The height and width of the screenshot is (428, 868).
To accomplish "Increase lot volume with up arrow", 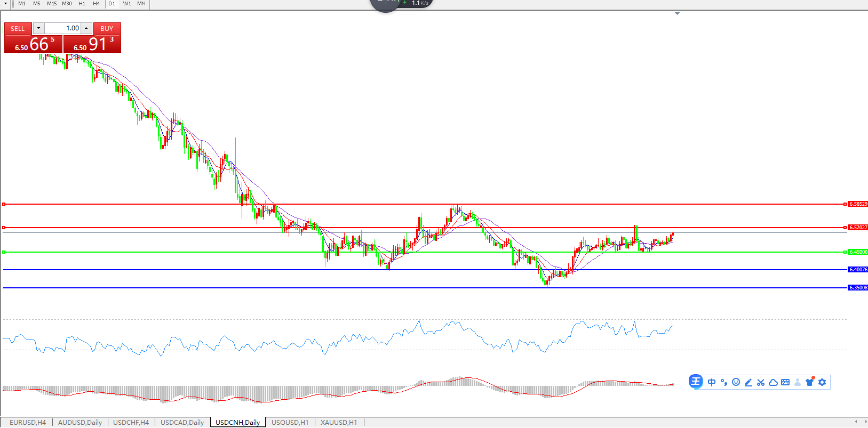I will click(86, 28).
